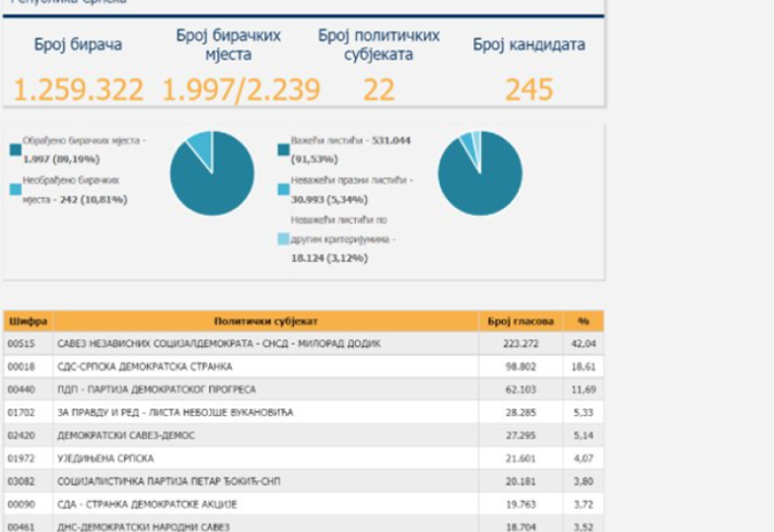Click the 18.124 (3,12%) legend value
Screen dimensions: 774x532
click(x=329, y=258)
